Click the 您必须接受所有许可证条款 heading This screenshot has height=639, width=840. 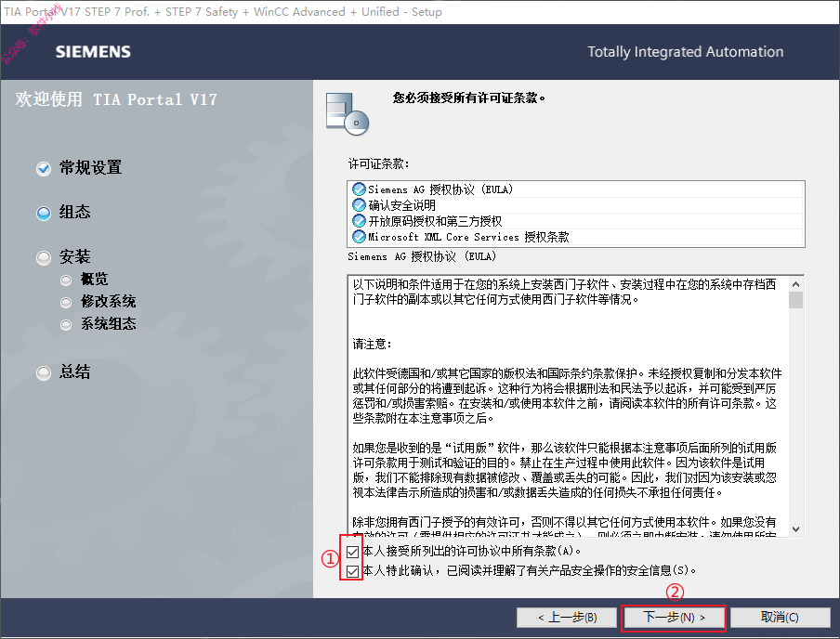(469, 98)
